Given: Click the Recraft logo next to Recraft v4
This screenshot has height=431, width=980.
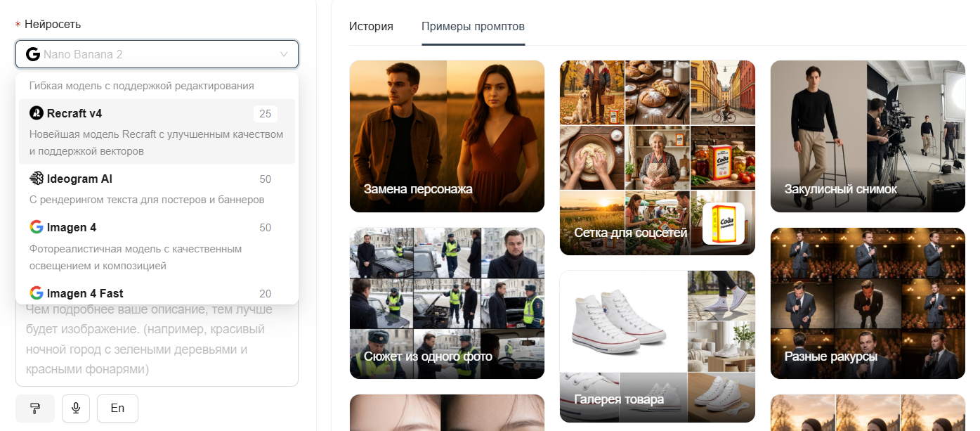Looking at the screenshot, I should 36,113.
